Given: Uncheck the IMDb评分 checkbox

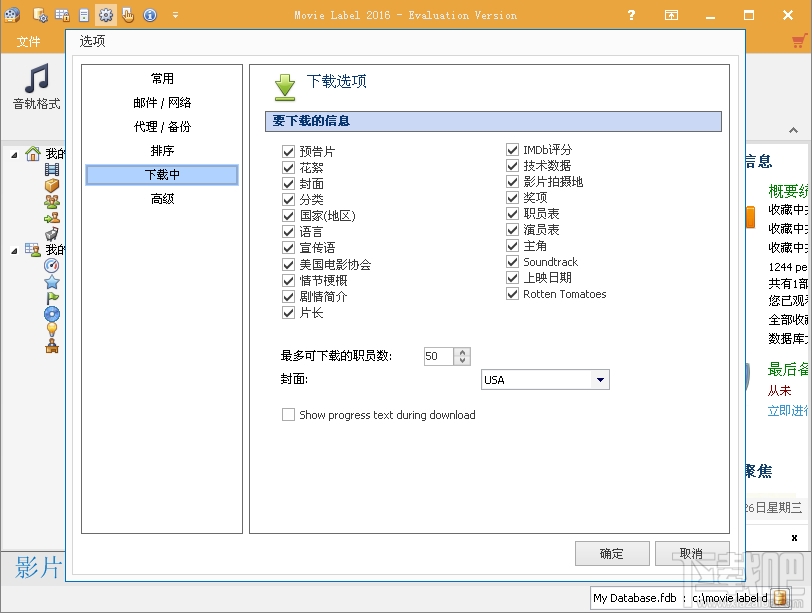Looking at the screenshot, I should (x=513, y=150).
